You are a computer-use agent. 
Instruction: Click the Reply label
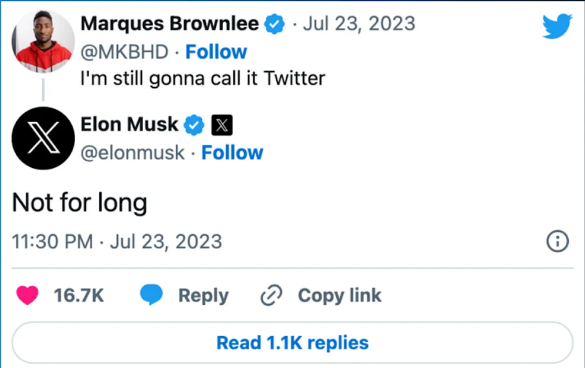(x=203, y=296)
